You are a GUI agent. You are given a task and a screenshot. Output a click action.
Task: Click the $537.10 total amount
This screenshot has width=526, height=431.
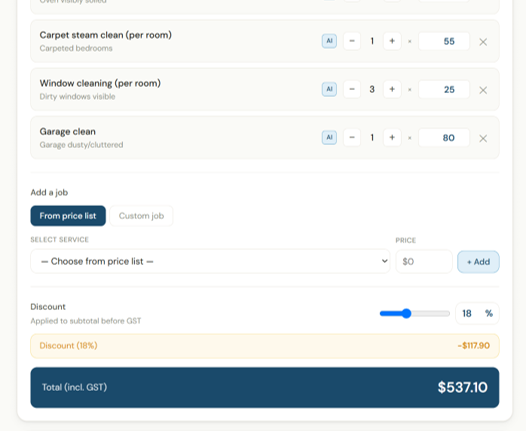(x=462, y=387)
